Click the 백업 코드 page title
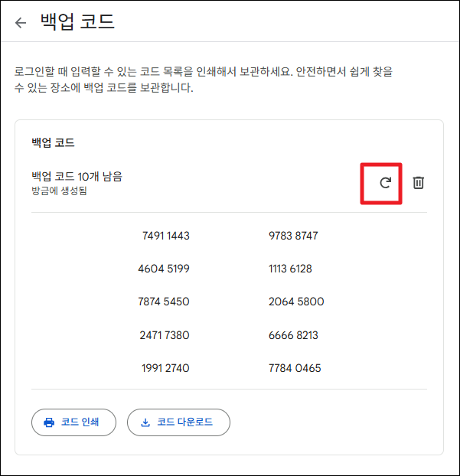The width and height of the screenshot is (460, 476). [x=77, y=21]
